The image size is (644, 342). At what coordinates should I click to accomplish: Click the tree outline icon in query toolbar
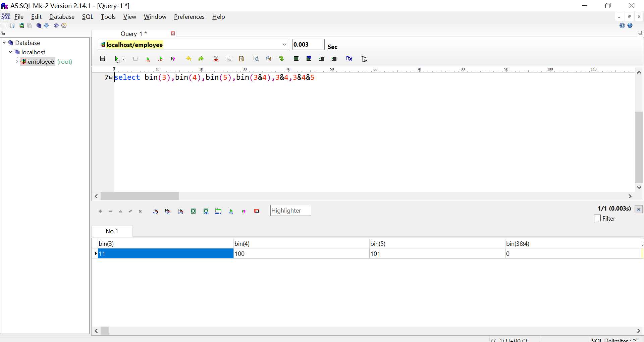(364, 59)
